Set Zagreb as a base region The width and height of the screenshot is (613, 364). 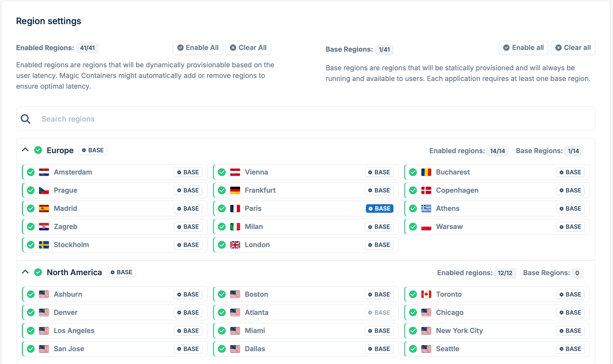click(x=188, y=227)
